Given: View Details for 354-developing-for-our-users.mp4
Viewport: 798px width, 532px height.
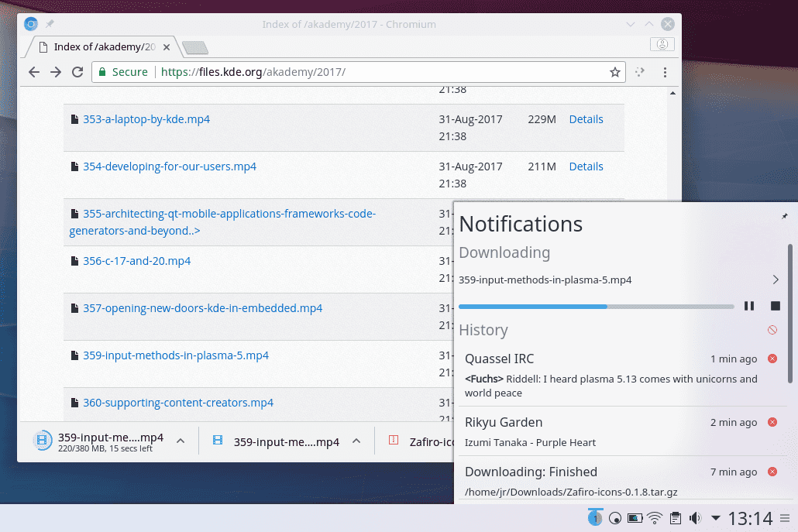Looking at the screenshot, I should coord(586,166).
